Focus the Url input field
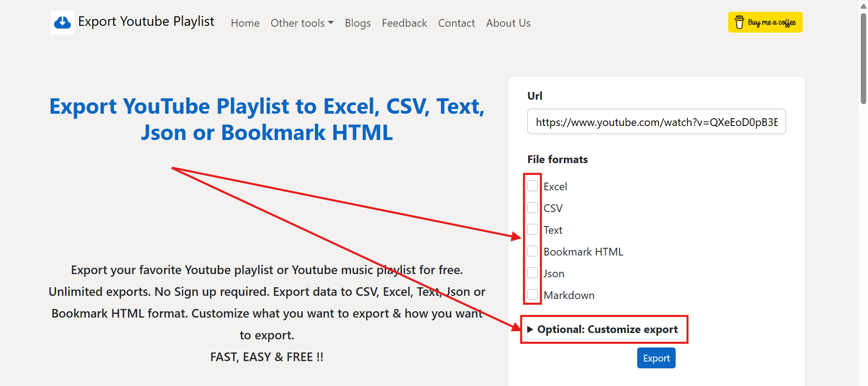The width and height of the screenshot is (868, 386). [x=656, y=122]
